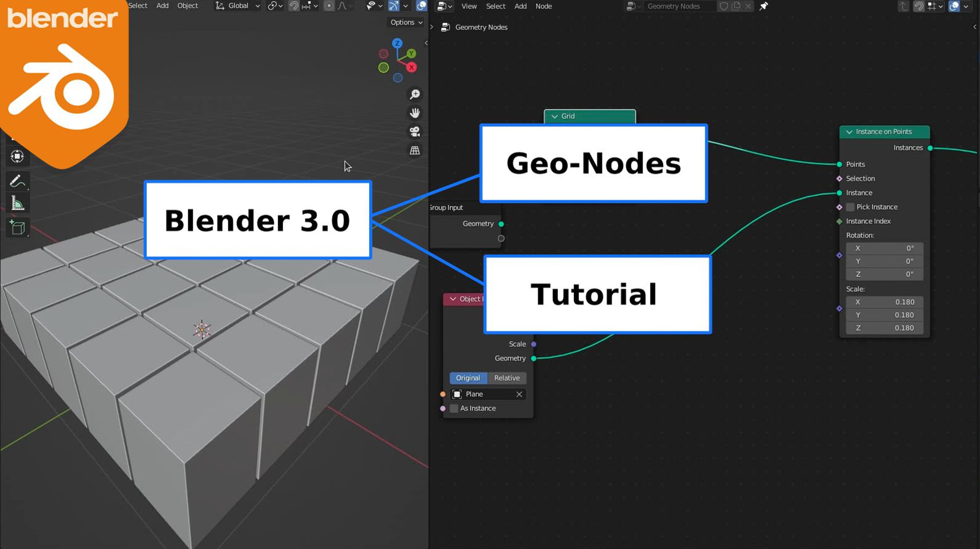The height and width of the screenshot is (549, 980).
Task: Enable the As Instance checkbox
Action: pos(454,408)
